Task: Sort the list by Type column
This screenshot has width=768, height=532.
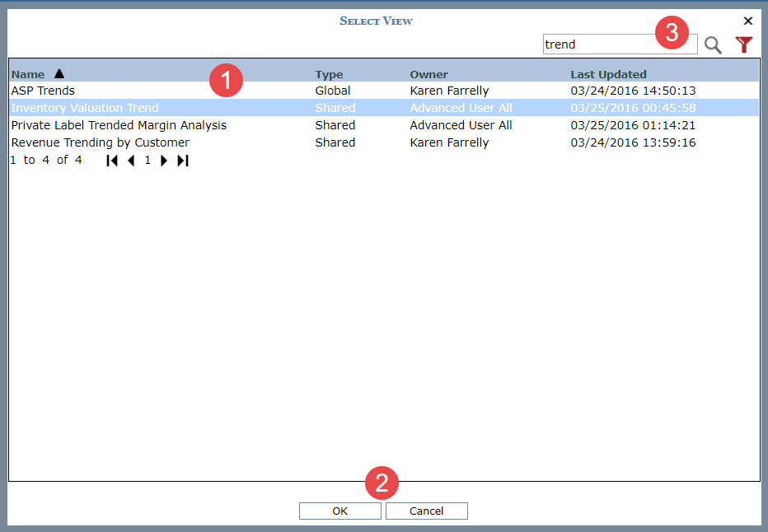Action: click(329, 74)
